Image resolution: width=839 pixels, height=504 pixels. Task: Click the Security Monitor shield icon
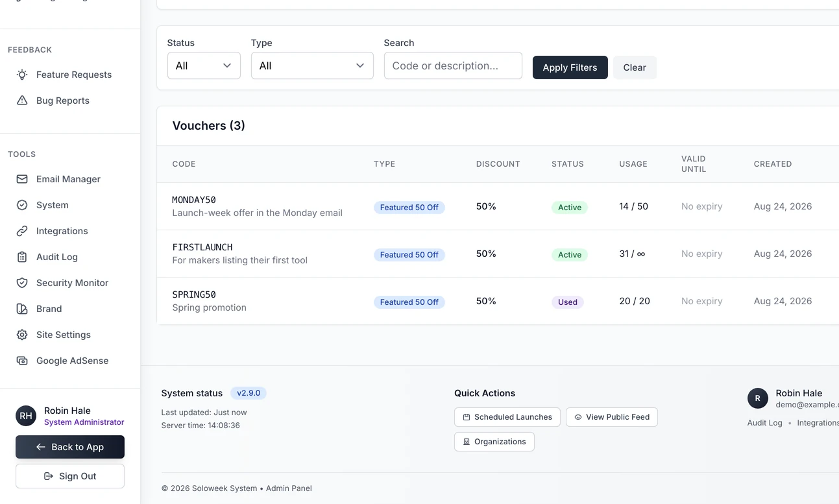coord(22,283)
